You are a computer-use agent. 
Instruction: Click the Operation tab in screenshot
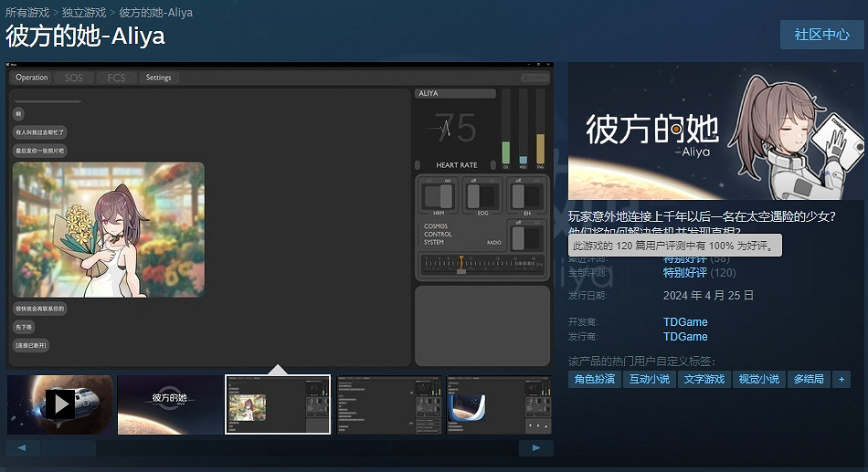click(32, 78)
